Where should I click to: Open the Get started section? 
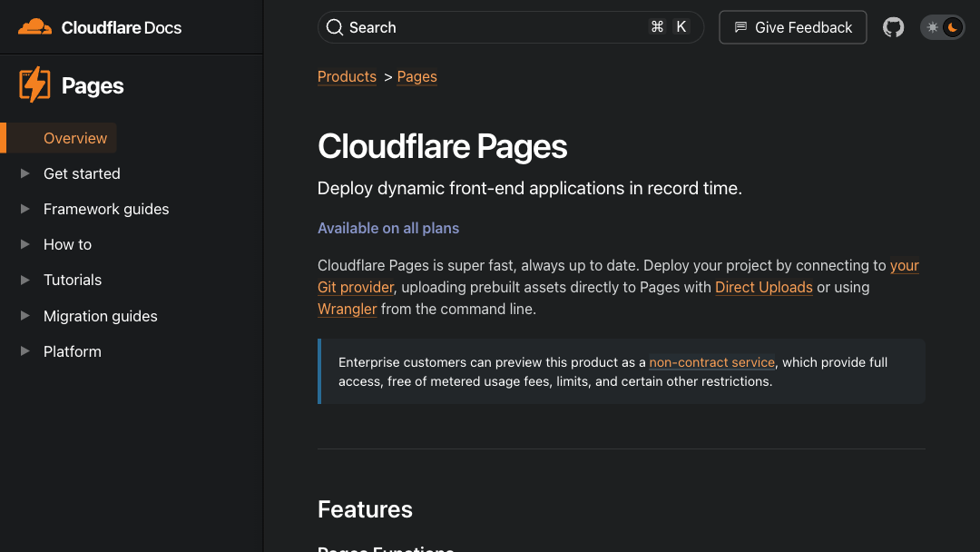82,173
